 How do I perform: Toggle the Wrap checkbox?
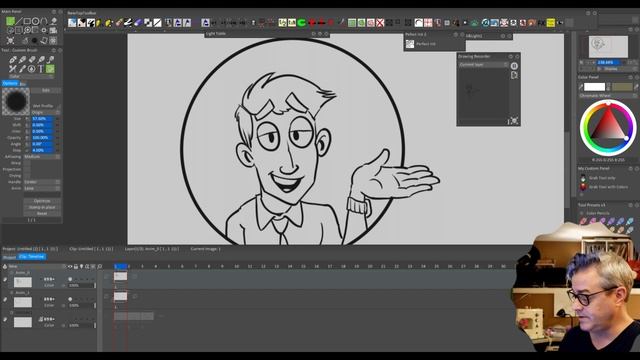click(27, 163)
